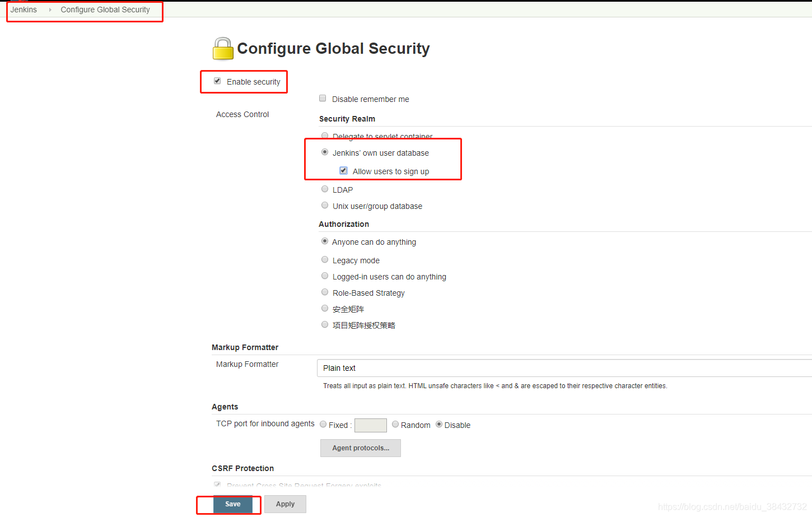812x517 pixels.
Task: Toggle Allow users to sign up checkbox
Action: click(x=344, y=171)
